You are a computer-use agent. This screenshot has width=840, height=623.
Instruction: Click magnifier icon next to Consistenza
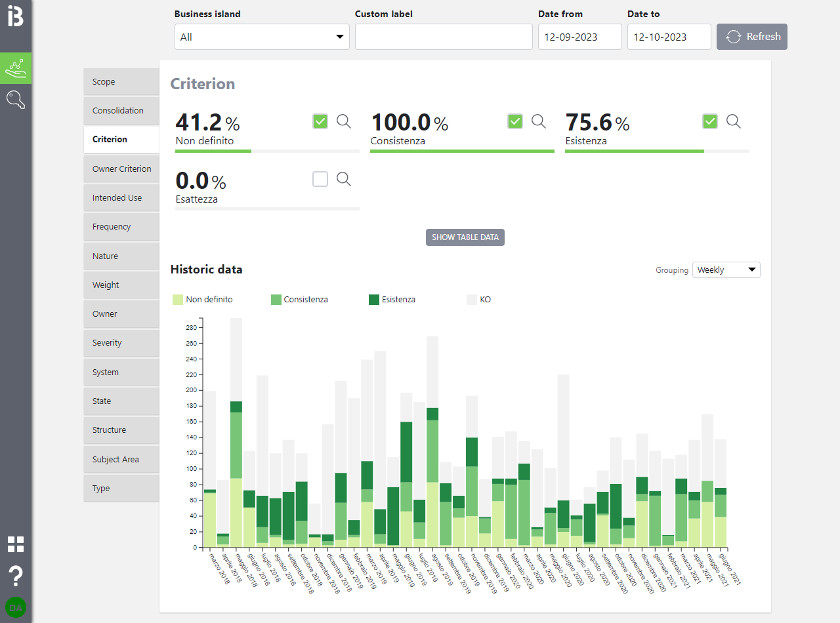tap(538, 121)
